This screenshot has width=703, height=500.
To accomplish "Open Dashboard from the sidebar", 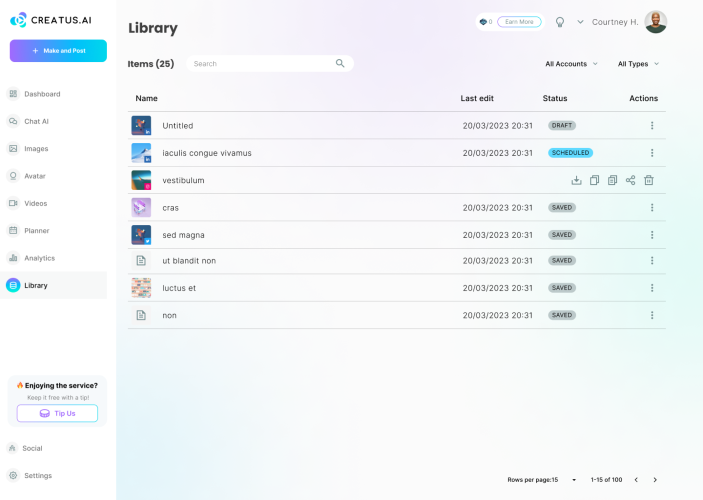I will [x=42, y=94].
